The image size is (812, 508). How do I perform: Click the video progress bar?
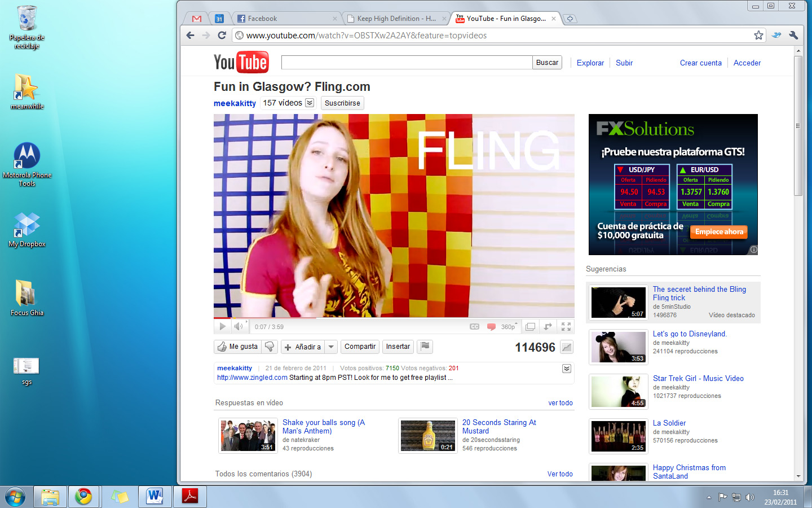(x=394, y=318)
